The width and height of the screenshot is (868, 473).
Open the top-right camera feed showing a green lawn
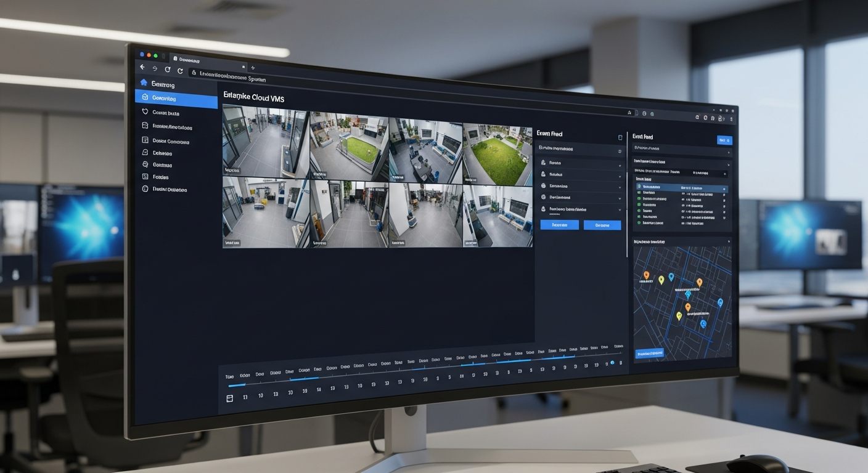tap(497, 156)
